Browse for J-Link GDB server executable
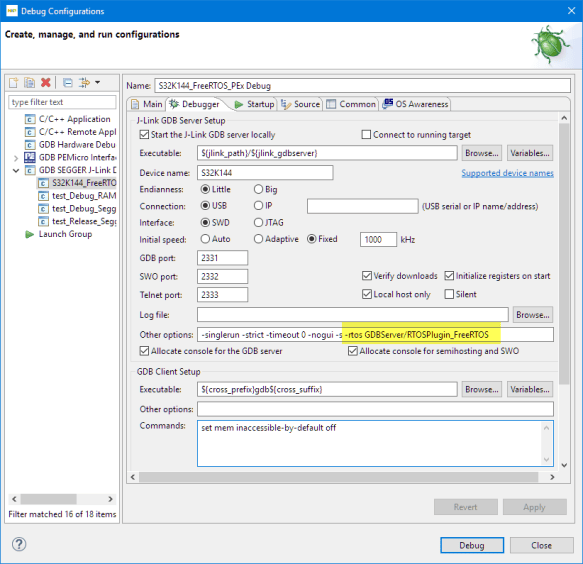The width and height of the screenshot is (583, 564). point(481,153)
